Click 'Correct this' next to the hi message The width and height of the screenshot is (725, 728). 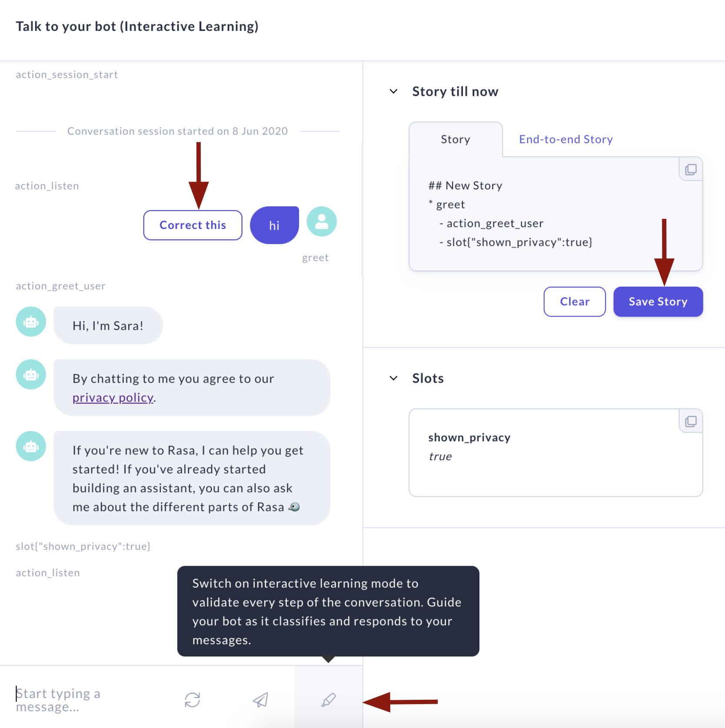pyautogui.click(x=193, y=225)
